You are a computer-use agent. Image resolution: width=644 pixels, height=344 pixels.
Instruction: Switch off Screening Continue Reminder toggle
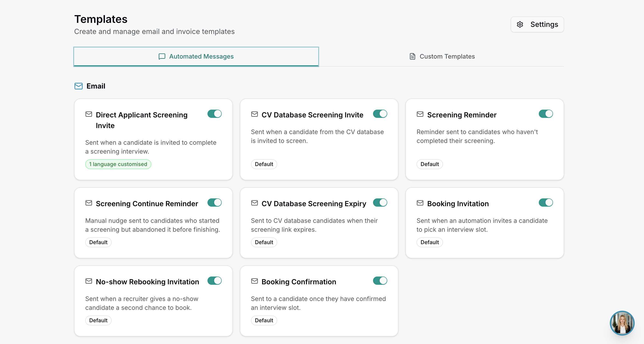[215, 202]
